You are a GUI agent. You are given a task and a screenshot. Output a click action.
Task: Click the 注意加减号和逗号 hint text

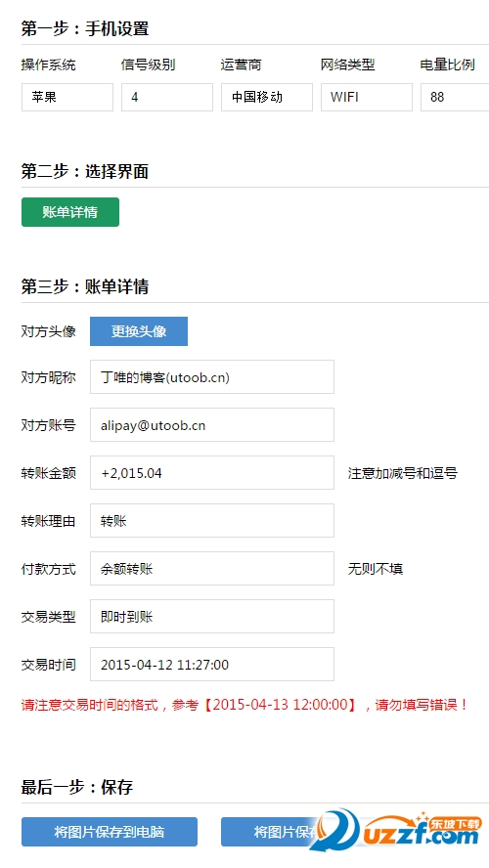click(x=403, y=473)
